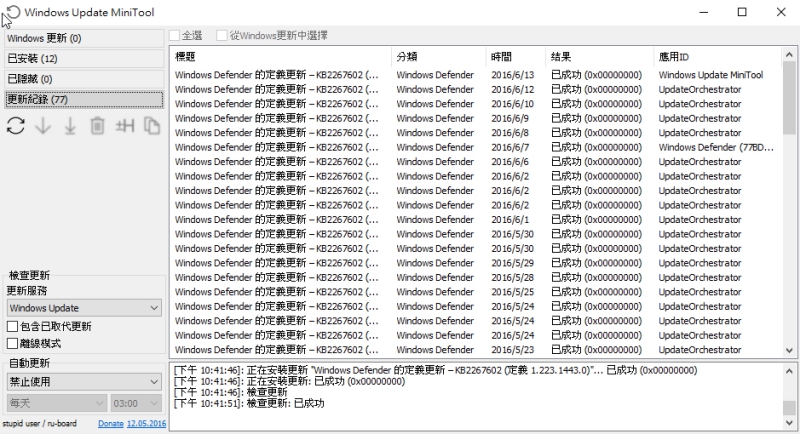Image resolution: width=800 pixels, height=434 pixels.
Task: Select the update dated 2016/5/25
Action: click(x=476, y=292)
